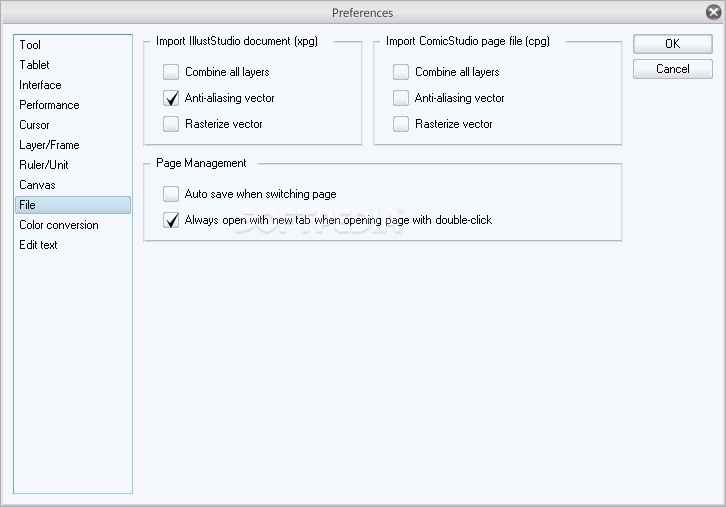Go to Layer/Frame preferences
Viewport: 726px width, 507px height.
[49, 145]
